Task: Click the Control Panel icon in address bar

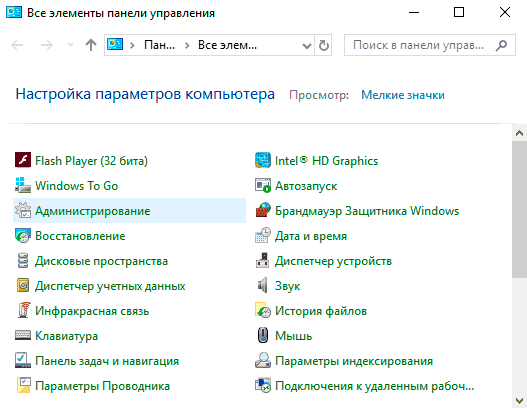Action: click(x=115, y=44)
